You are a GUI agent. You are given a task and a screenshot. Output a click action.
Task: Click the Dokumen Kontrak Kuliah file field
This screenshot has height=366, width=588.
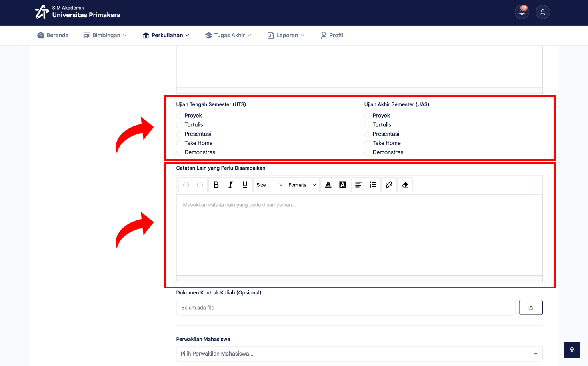click(x=346, y=308)
